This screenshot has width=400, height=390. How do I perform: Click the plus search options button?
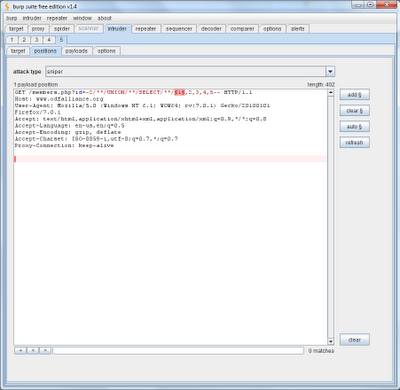[20, 350]
